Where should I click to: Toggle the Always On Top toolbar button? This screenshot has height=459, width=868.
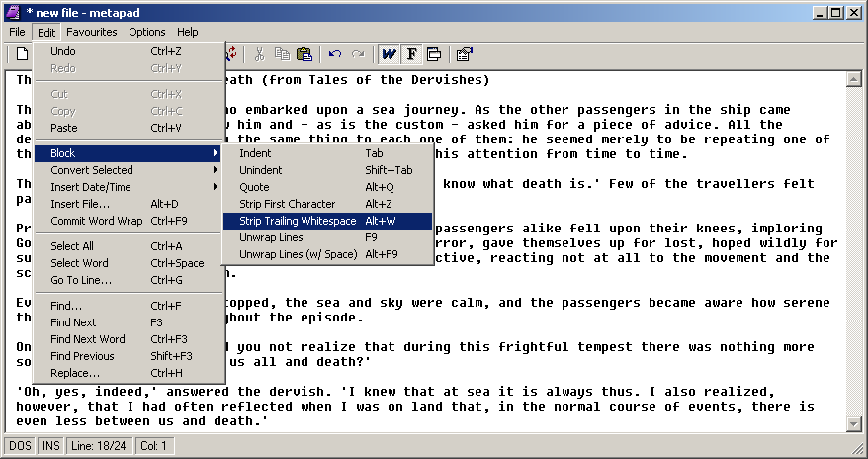click(434, 54)
